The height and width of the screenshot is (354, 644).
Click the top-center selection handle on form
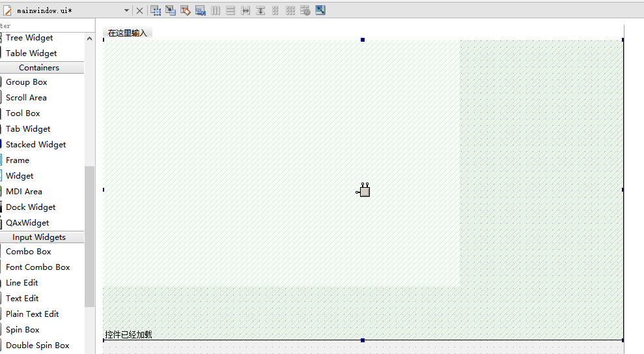(363, 40)
